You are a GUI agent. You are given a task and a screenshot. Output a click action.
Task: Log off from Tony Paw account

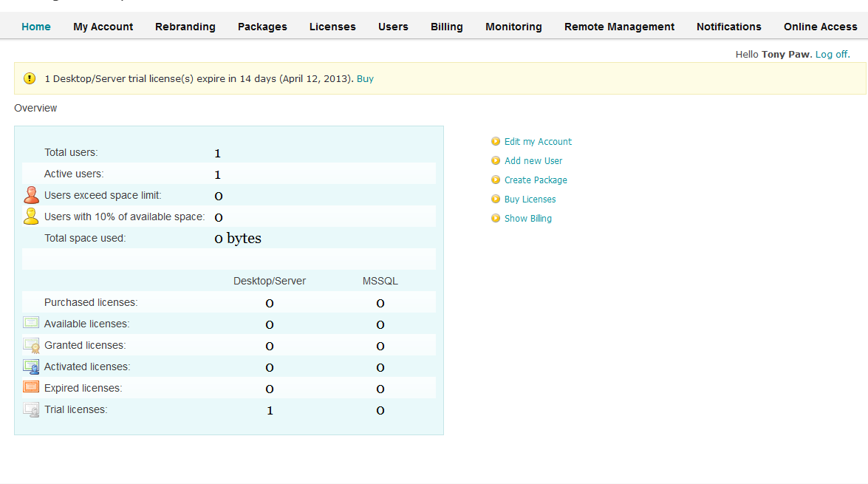tap(831, 54)
